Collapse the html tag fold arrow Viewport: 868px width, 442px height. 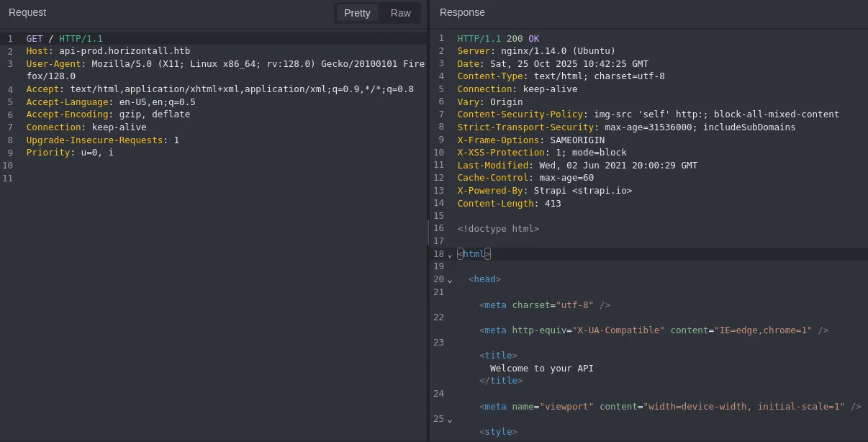pos(450,254)
